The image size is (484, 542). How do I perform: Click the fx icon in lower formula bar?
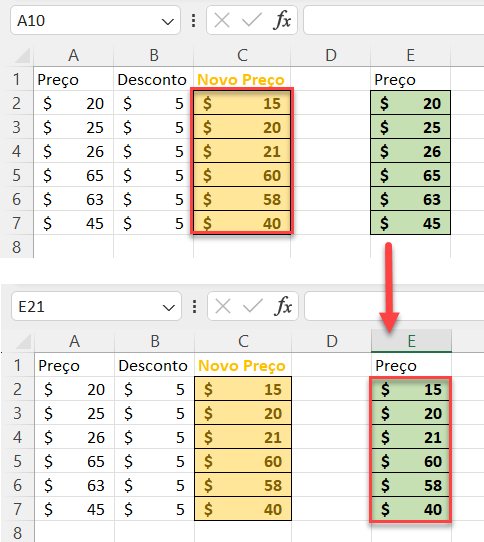tap(283, 306)
